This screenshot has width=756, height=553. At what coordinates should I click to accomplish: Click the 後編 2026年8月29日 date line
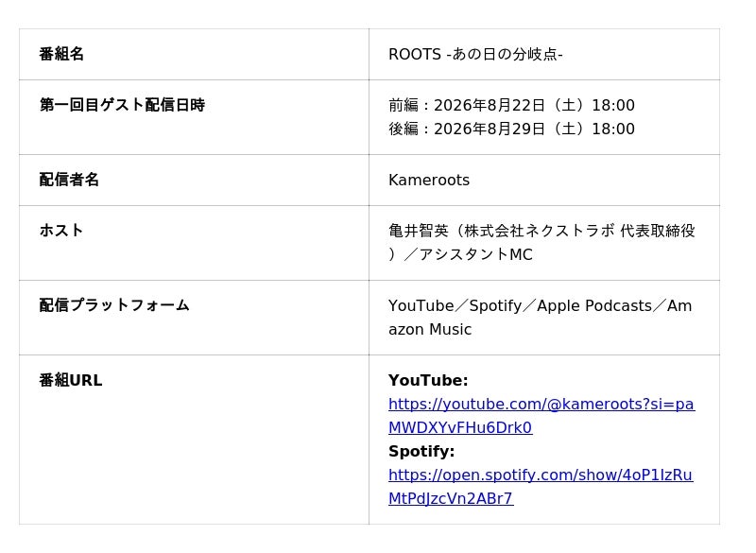[511, 129]
